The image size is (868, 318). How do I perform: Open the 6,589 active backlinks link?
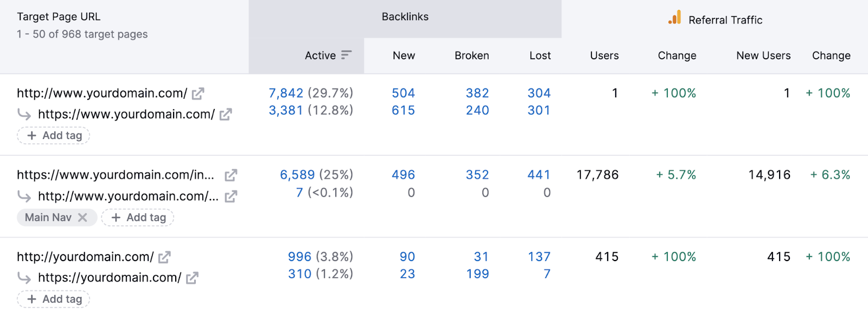click(x=297, y=175)
